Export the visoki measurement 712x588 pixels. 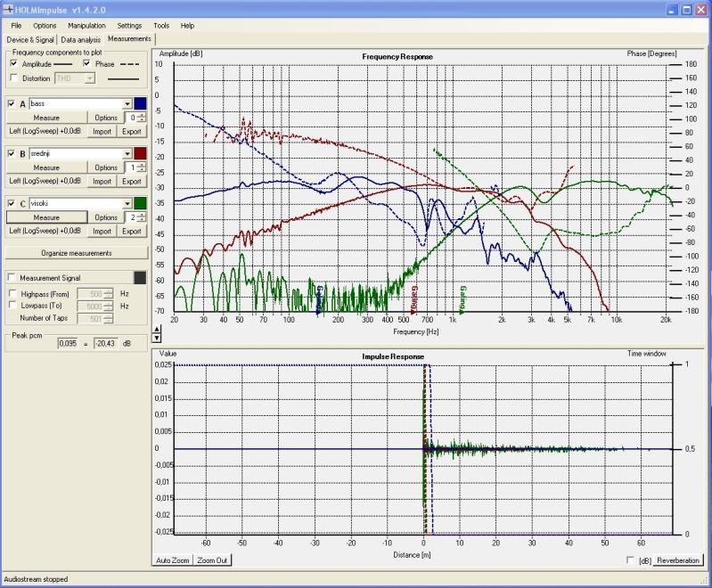tap(132, 231)
